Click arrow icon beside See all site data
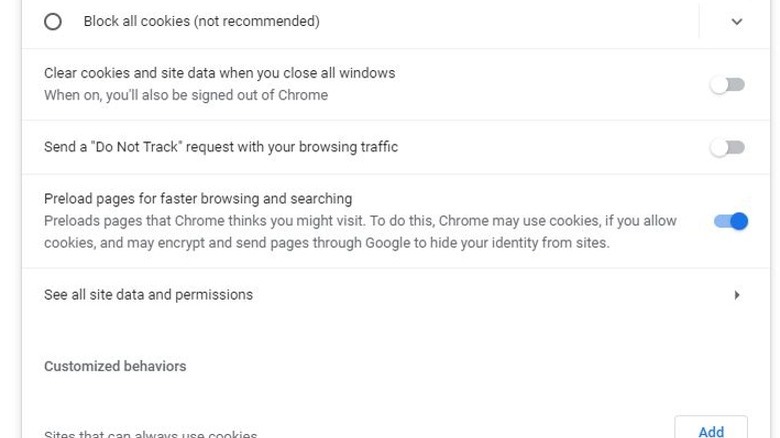780x438 pixels. (737, 295)
